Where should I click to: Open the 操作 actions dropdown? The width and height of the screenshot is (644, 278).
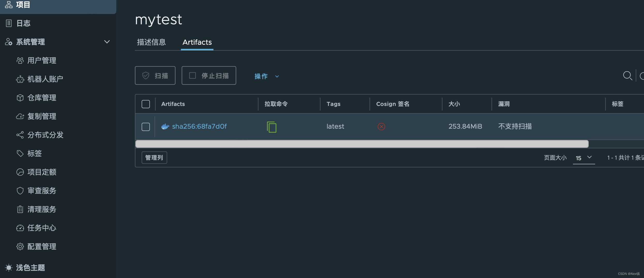(x=267, y=76)
